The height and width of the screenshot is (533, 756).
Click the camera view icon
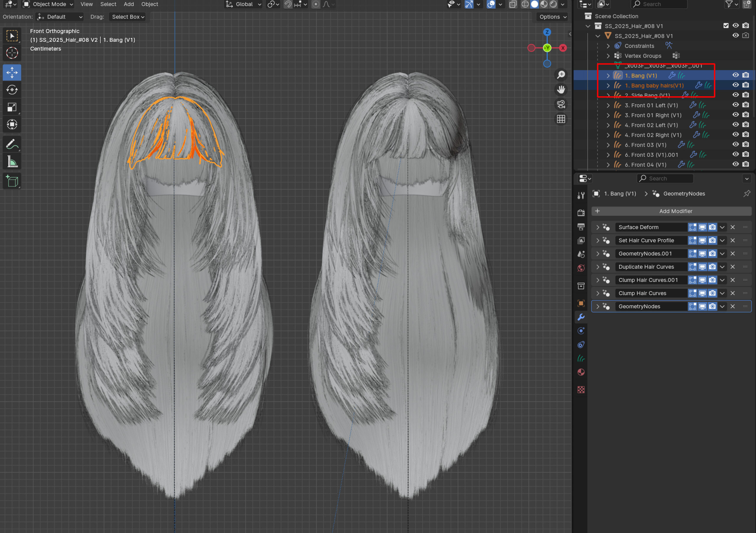(561, 104)
